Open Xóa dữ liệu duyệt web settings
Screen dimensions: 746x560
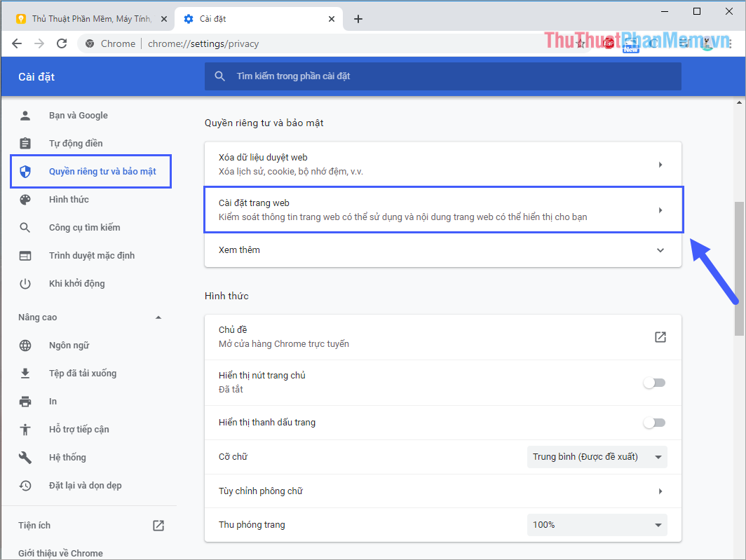click(443, 163)
